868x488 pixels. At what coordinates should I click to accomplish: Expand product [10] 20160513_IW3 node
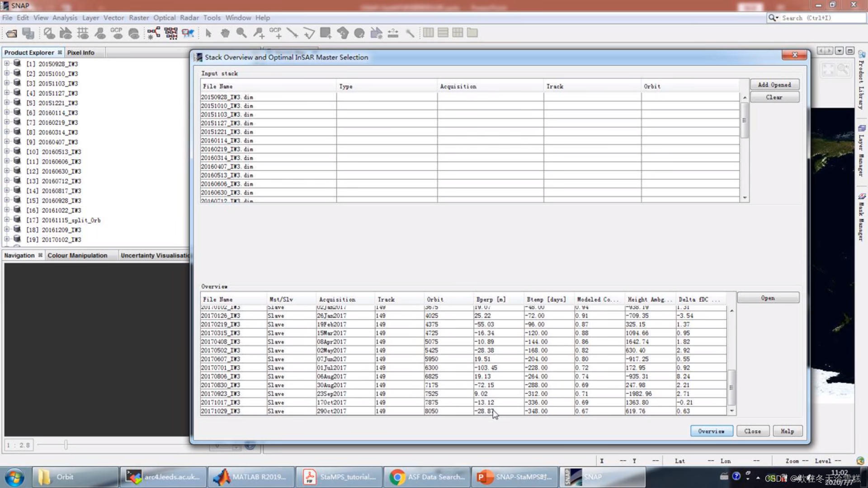[7, 152]
